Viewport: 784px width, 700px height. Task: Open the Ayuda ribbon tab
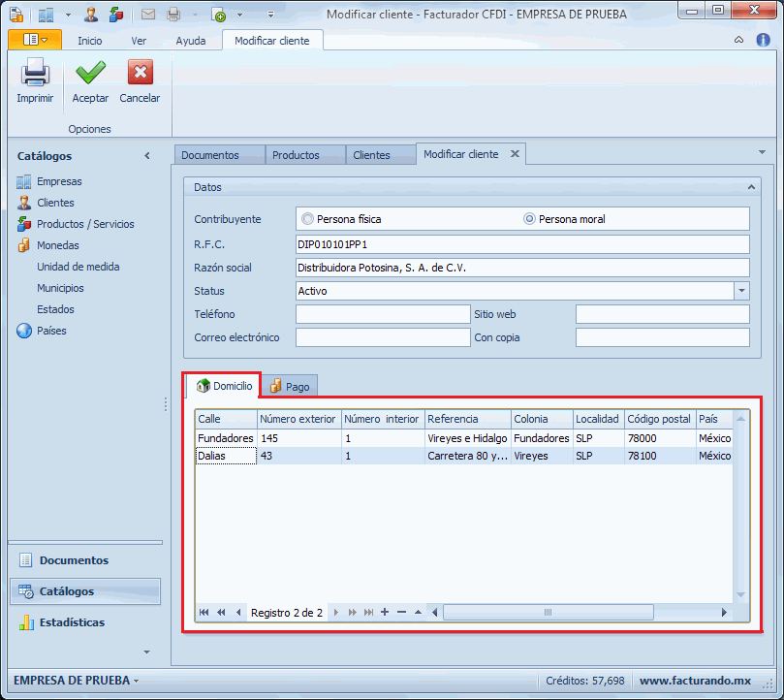click(x=190, y=41)
